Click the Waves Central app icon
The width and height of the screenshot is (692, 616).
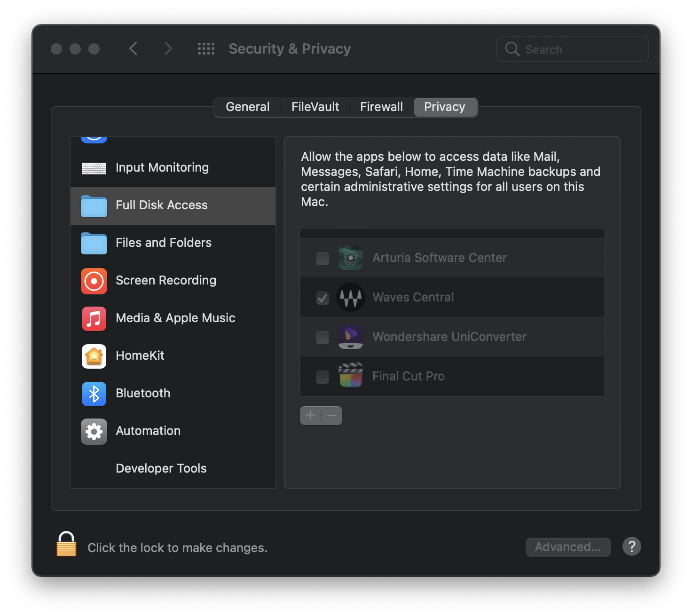click(351, 297)
